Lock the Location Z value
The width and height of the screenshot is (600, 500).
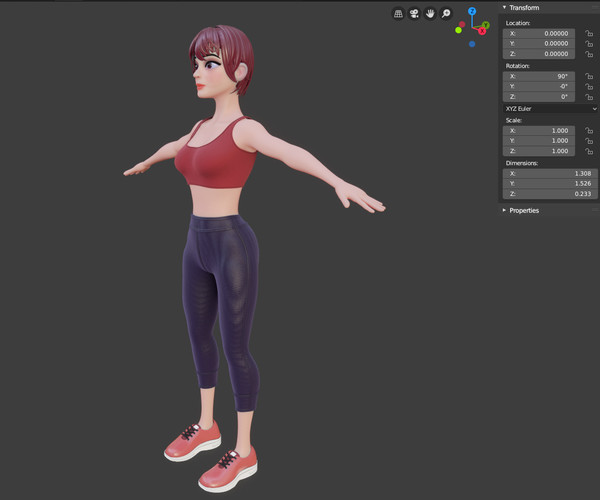[589, 54]
